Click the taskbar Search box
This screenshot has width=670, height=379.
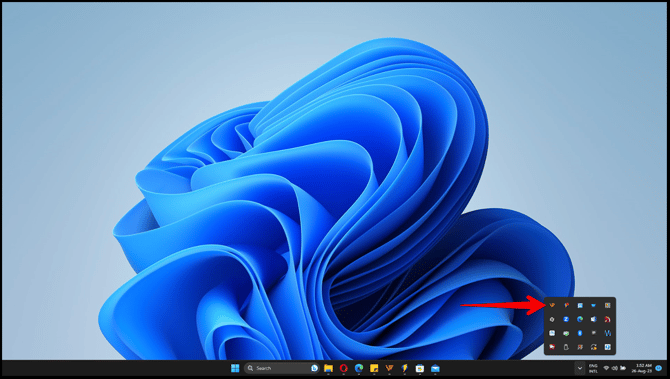pos(282,368)
